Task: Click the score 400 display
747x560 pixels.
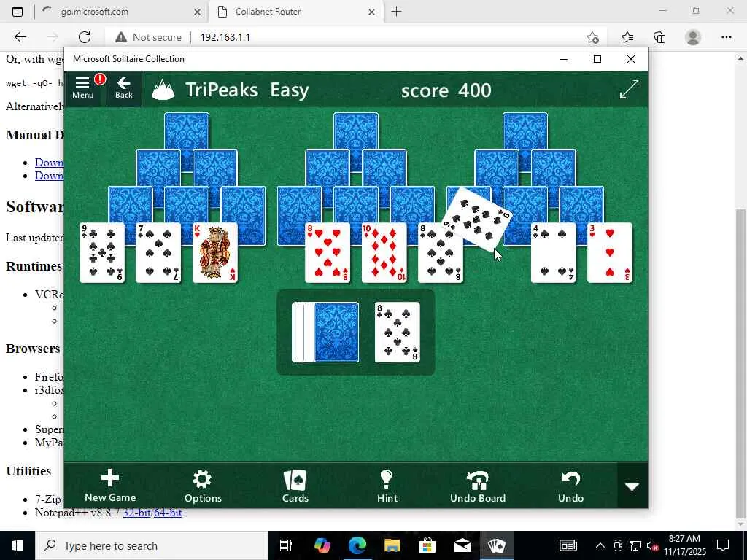Action: click(446, 90)
